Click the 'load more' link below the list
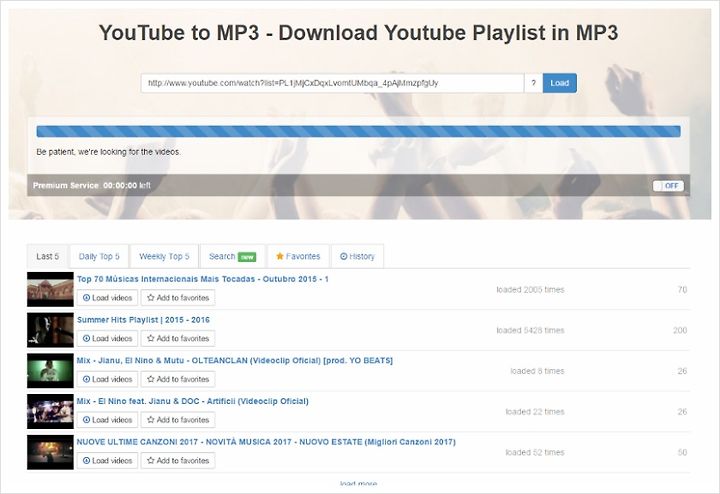Viewport: 720px width, 494px height. pyautogui.click(x=358, y=483)
